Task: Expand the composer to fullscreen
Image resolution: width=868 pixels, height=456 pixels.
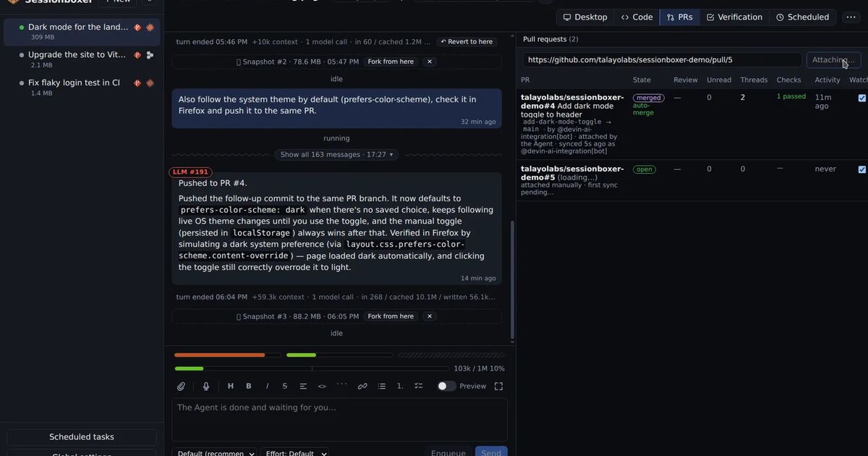Action: [498, 387]
